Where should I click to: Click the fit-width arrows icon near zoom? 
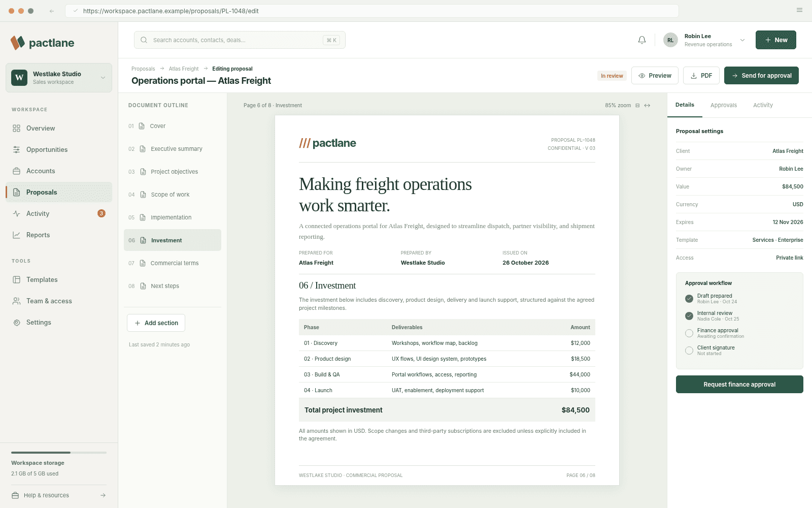pos(647,106)
